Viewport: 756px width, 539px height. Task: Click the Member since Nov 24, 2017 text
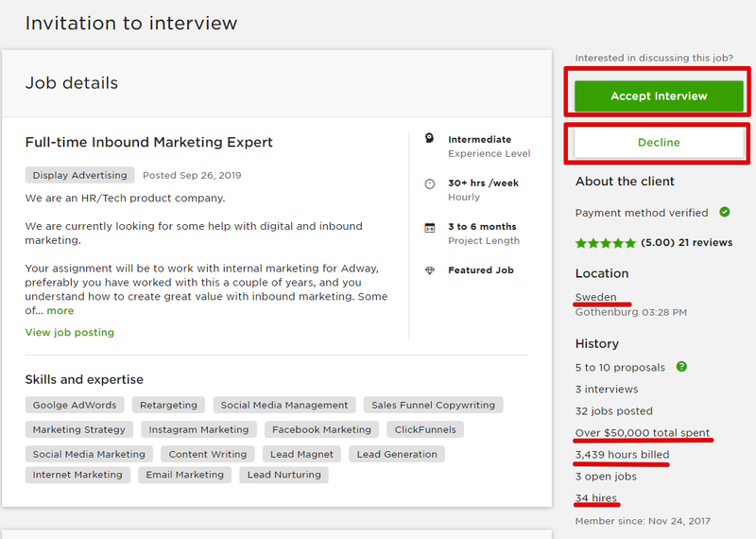pos(643,521)
